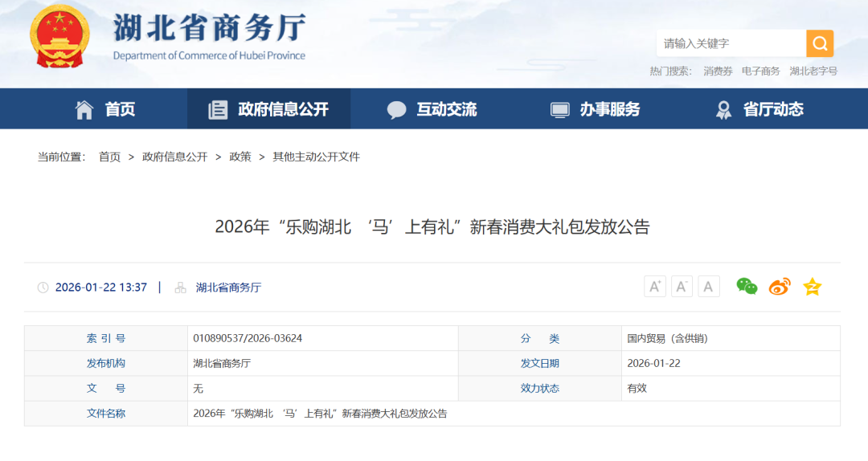The height and width of the screenshot is (461, 868).
Task: Open the 政府信息公开 navigation tab
Action: coord(268,109)
